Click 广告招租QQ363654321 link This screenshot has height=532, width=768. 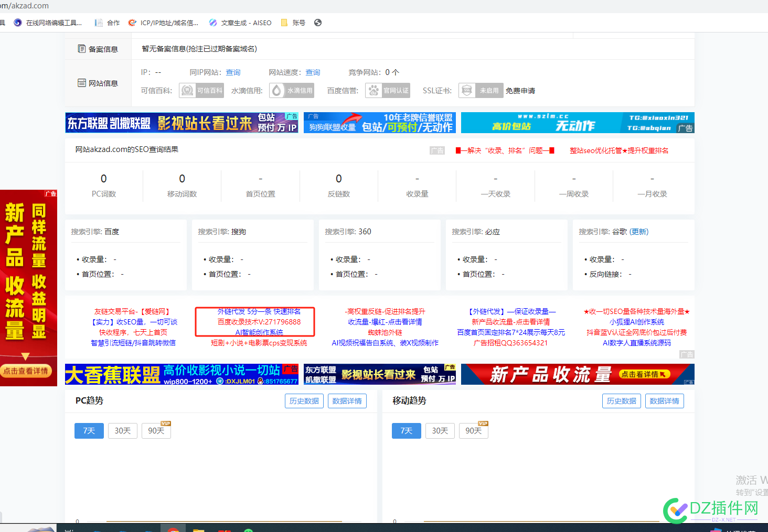click(511, 343)
